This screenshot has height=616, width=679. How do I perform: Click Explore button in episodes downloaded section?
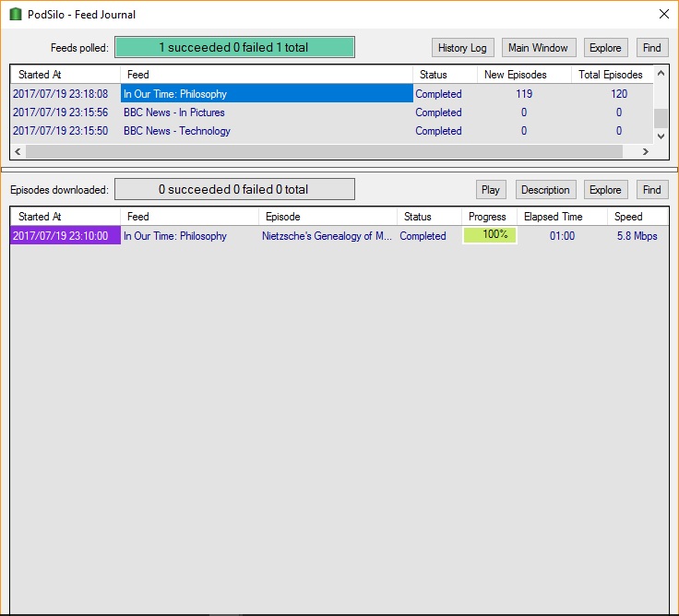(x=605, y=190)
